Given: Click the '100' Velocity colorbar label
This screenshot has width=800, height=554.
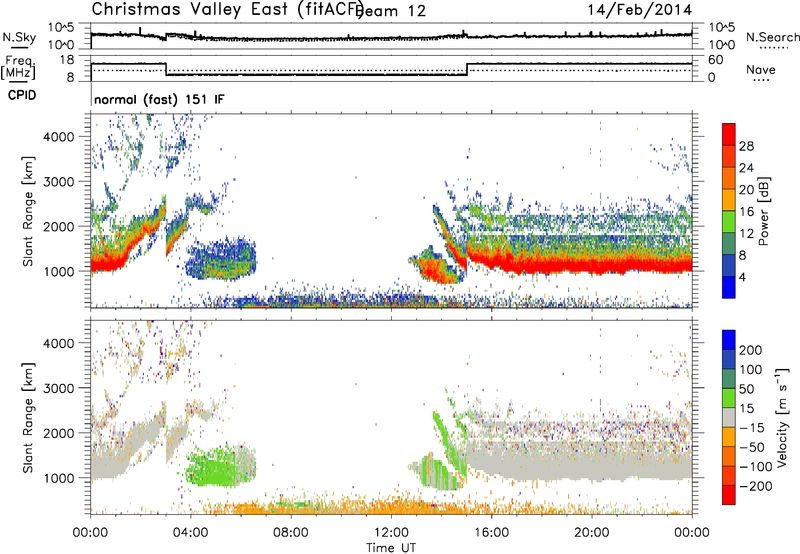Looking at the screenshot, I should (x=750, y=370).
